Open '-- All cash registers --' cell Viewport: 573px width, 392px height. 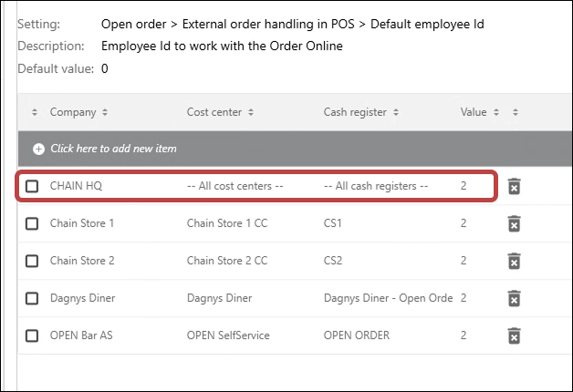pos(376,186)
